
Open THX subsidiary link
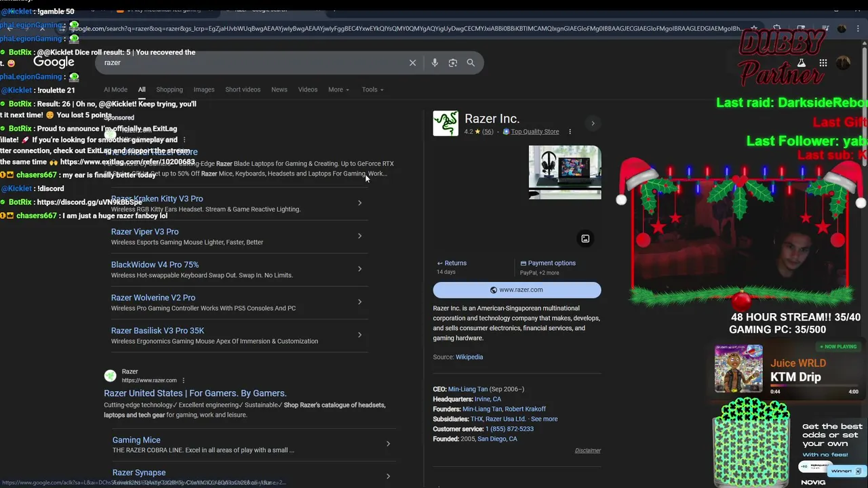pyautogui.click(x=477, y=419)
